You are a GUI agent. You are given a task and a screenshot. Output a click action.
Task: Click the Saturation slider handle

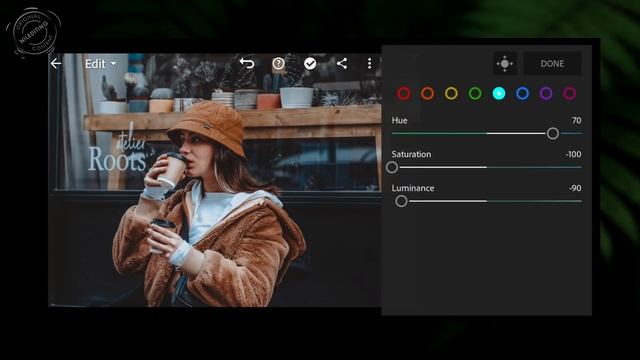click(392, 167)
